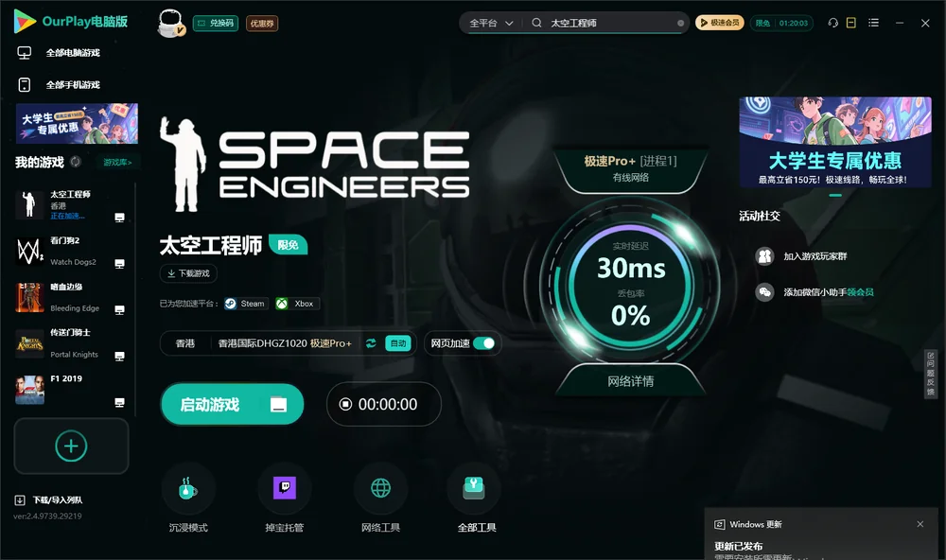Click the customer service headset icon

click(x=833, y=23)
